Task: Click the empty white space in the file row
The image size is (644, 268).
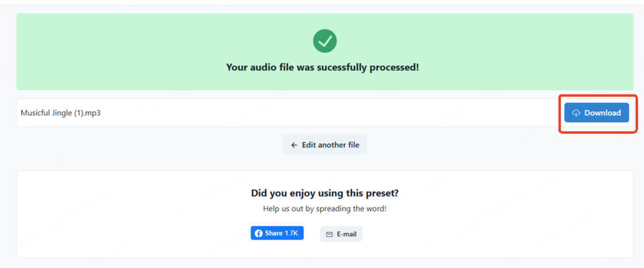Action: [328, 113]
